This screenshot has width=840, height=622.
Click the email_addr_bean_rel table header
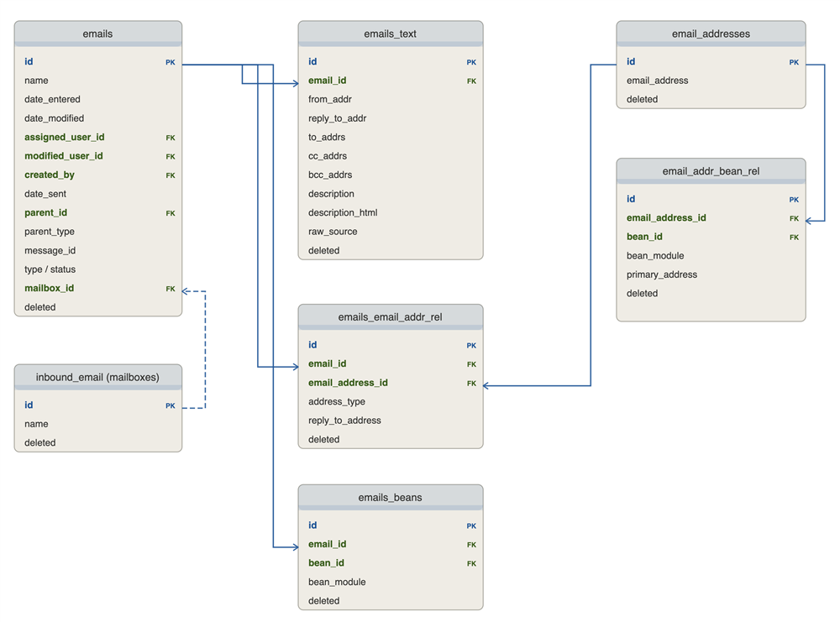[711, 171]
